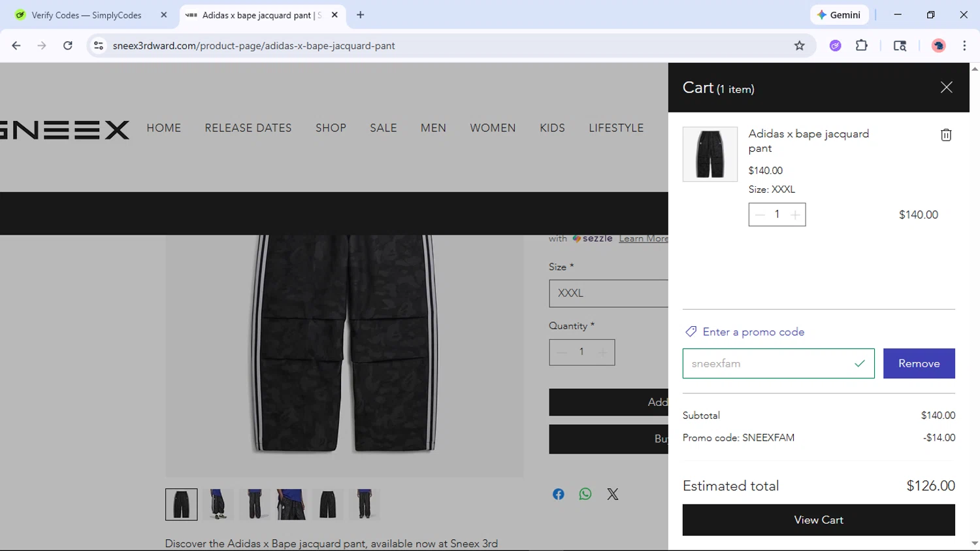
Task: Share product on X icon
Action: click(612, 494)
